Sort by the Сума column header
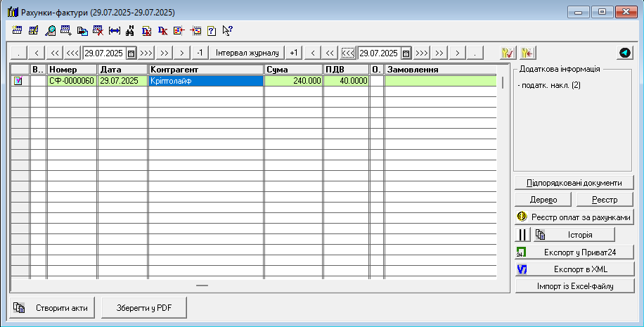 point(293,70)
